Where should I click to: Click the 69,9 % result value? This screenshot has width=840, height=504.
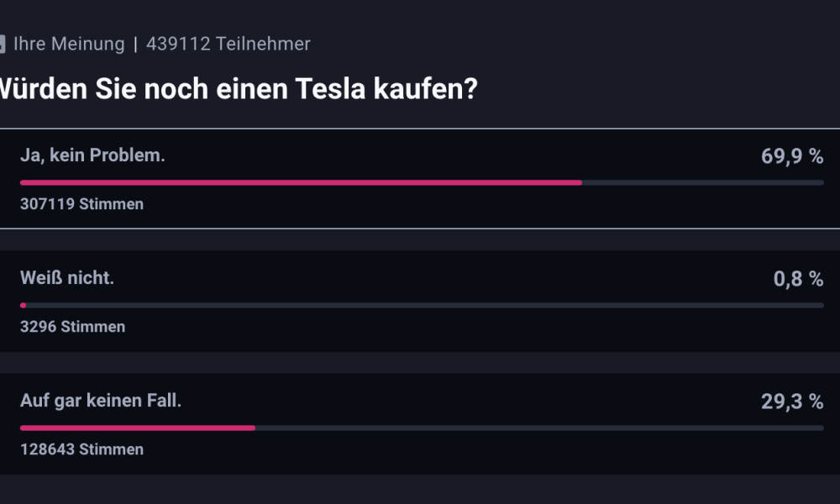[792, 156]
